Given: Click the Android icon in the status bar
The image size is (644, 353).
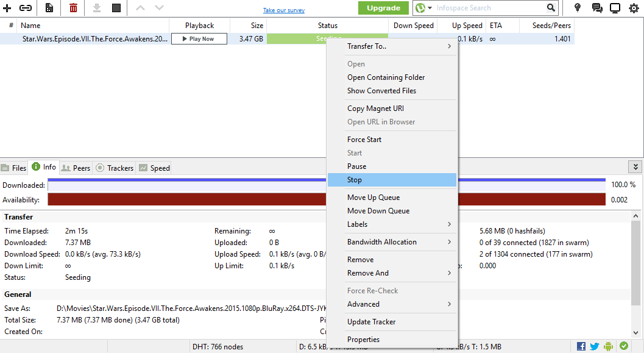Looking at the screenshot, I should tap(608, 346).
